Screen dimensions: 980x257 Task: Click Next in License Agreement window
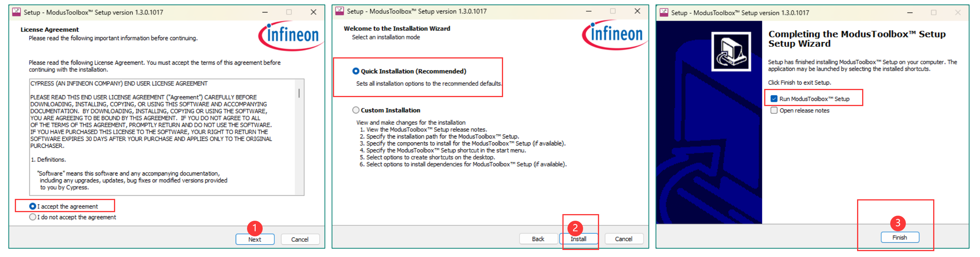255,239
